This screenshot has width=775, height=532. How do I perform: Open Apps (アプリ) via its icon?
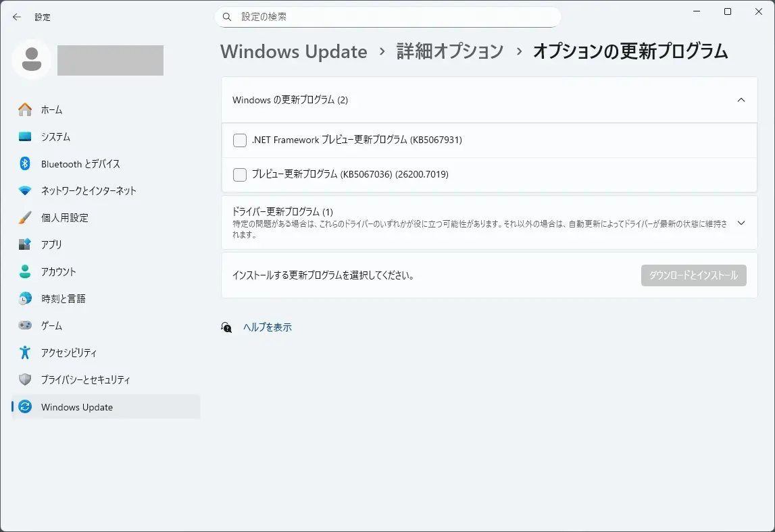(25, 244)
